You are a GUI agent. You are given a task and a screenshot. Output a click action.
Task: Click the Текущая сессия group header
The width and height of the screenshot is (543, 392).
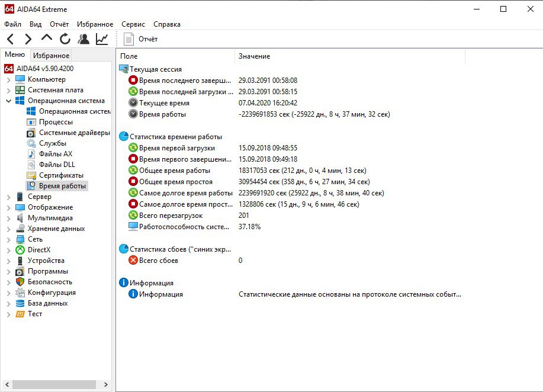[x=156, y=69]
